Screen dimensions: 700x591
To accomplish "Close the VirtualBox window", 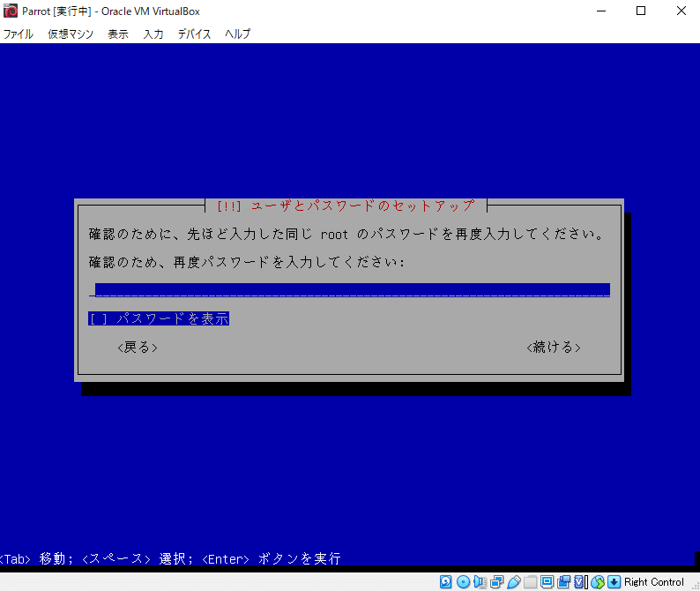I will [x=681, y=11].
